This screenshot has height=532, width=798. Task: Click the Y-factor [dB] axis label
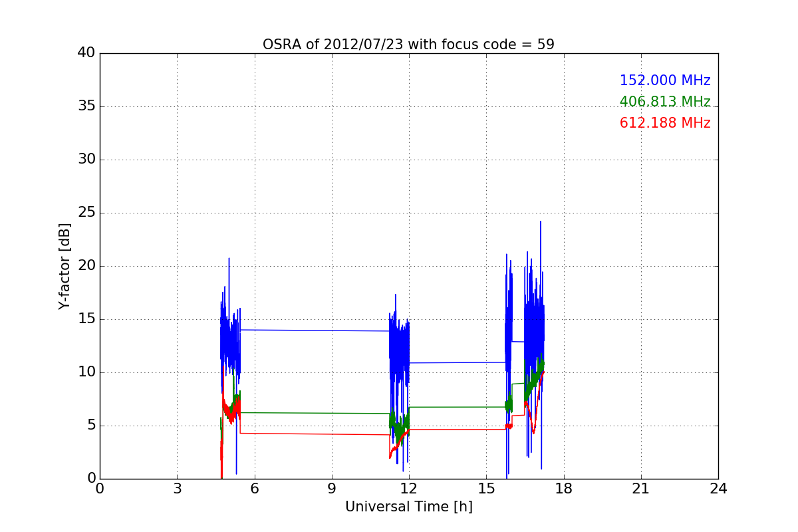tap(65, 266)
